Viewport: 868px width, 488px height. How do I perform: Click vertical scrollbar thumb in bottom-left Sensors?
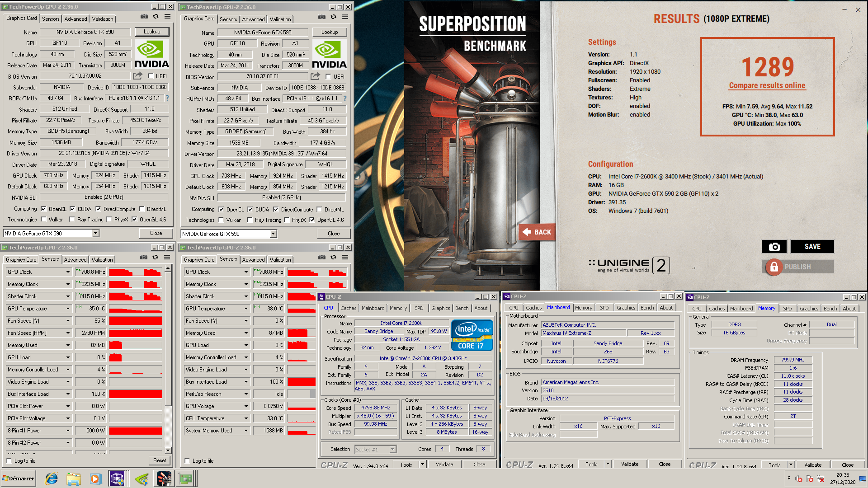[168, 339]
